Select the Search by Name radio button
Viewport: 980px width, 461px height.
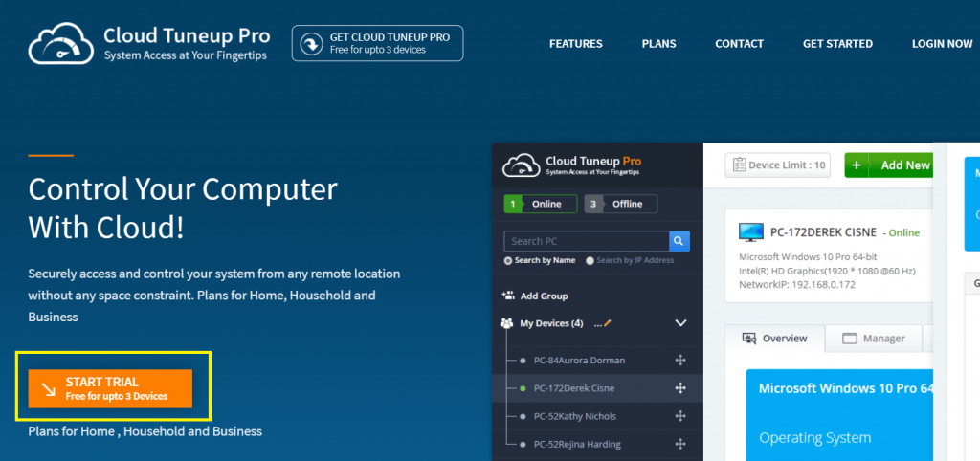508,260
